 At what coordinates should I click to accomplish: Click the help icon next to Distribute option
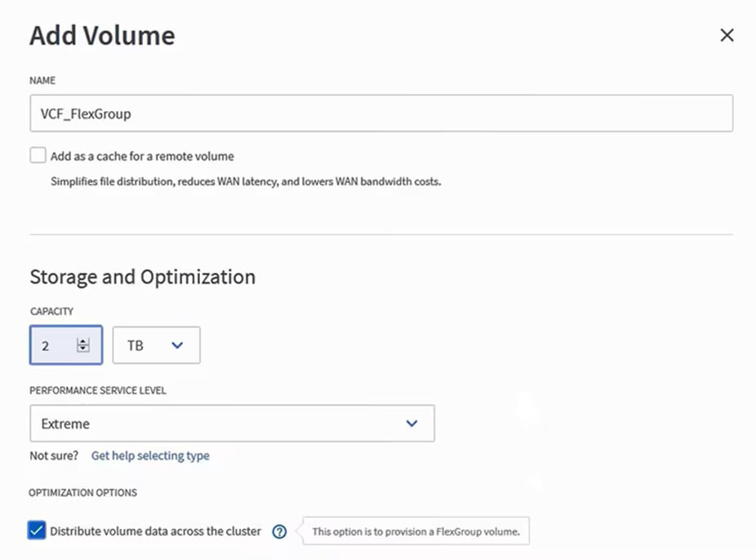(280, 531)
